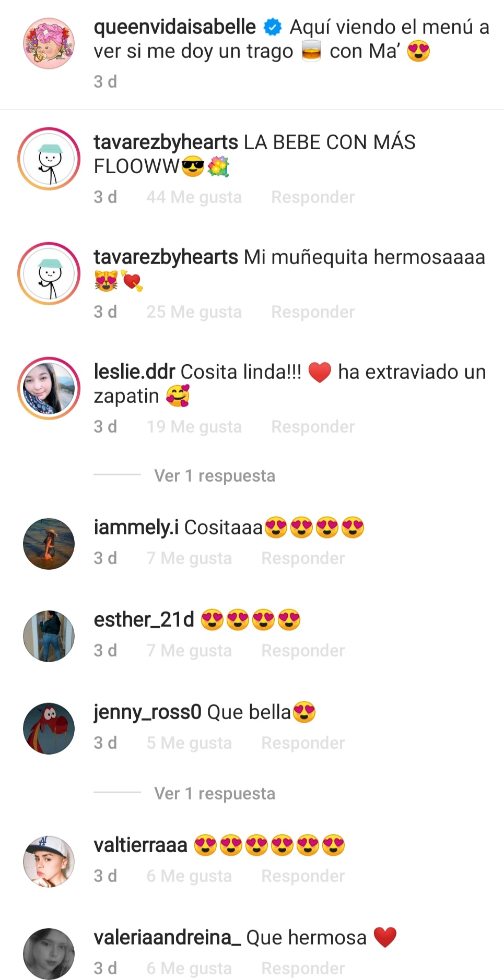Open jenny_ross0's profile avatar
This screenshot has height=980, width=504.
click(x=49, y=728)
